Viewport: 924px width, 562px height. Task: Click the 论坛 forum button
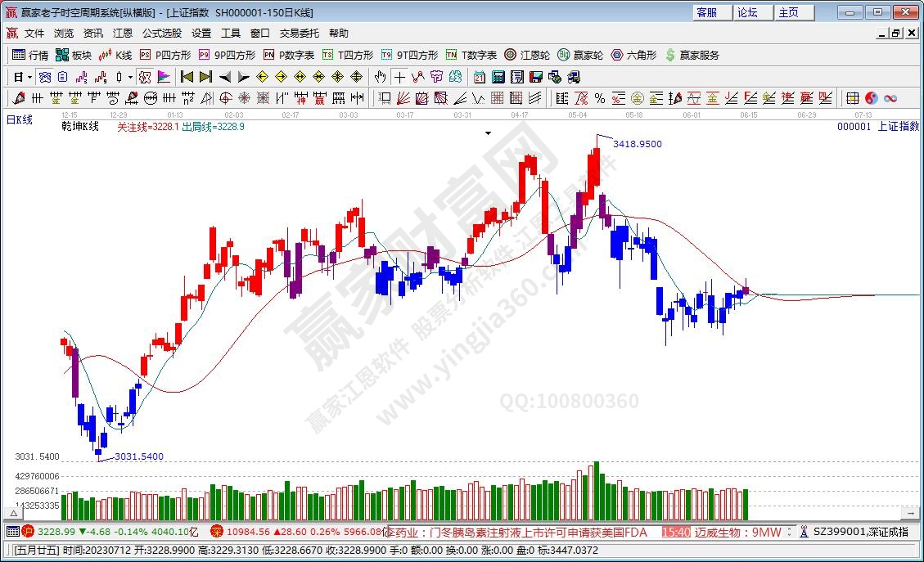tap(747, 12)
